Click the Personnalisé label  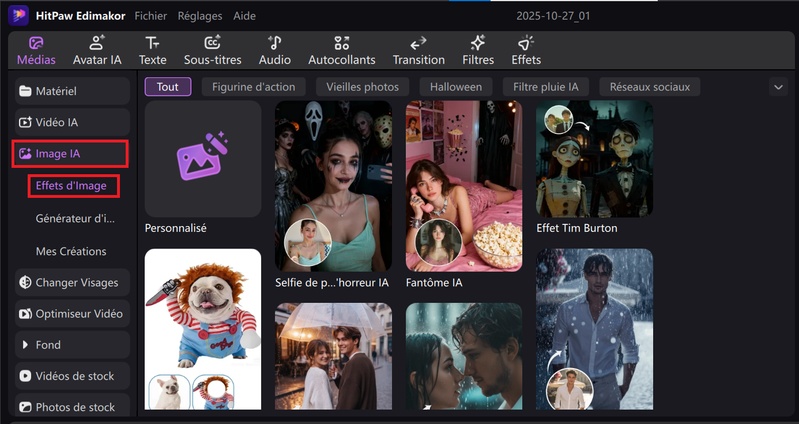point(176,228)
